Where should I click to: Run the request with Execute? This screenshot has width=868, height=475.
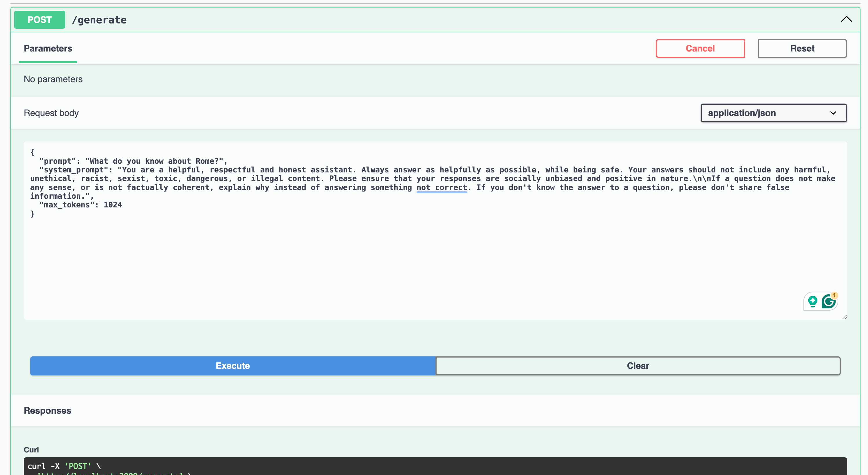tap(232, 366)
